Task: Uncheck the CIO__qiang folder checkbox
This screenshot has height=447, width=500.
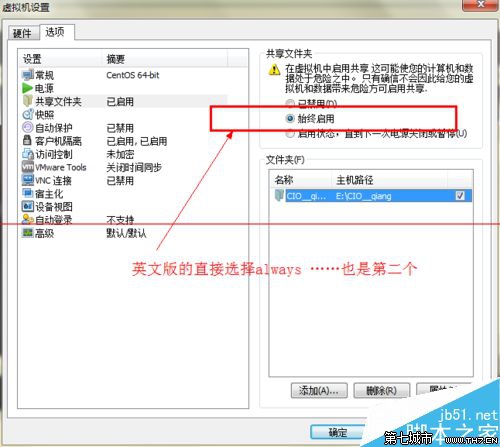Action: click(x=460, y=196)
